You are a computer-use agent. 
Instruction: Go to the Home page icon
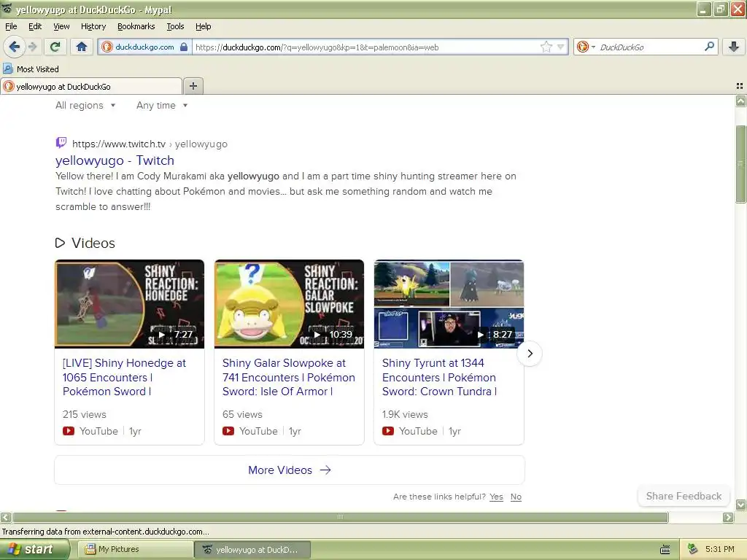tap(82, 47)
